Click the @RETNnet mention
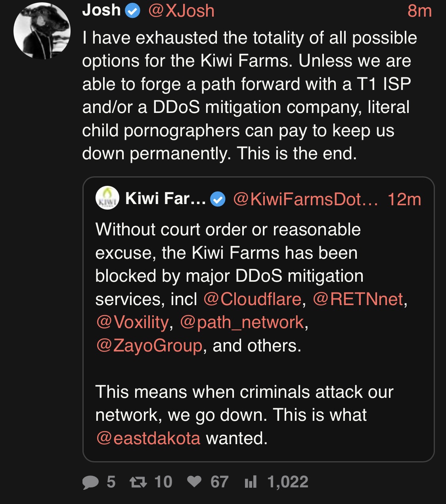Screen dimensions: 446x504 pyautogui.click(x=358, y=299)
